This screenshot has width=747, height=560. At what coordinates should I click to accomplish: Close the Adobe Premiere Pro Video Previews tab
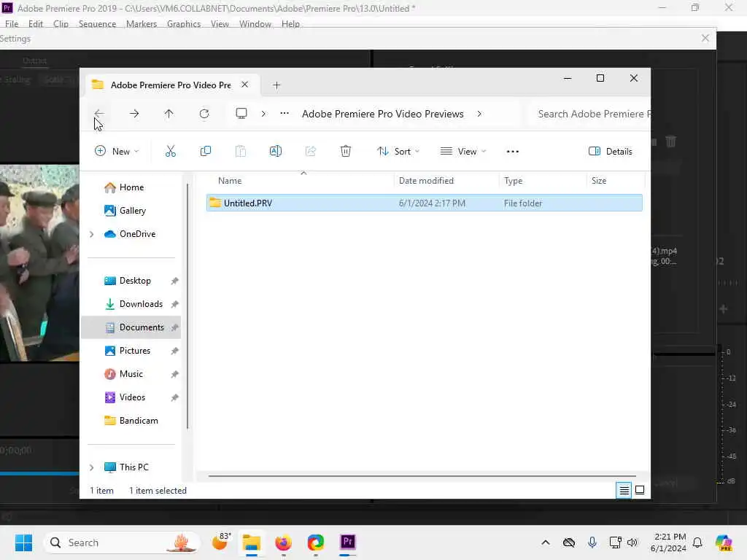click(244, 85)
